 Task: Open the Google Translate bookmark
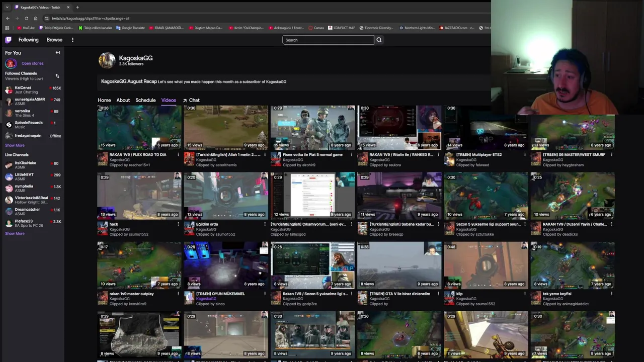[x=130, y=28]
